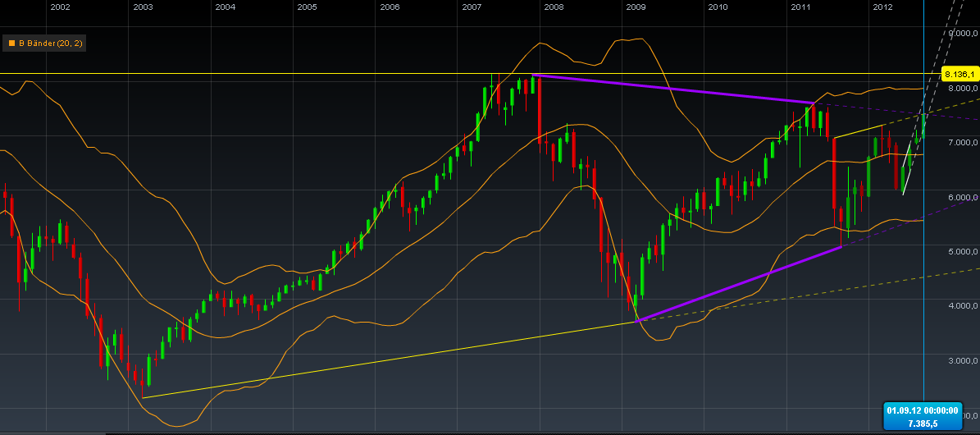Click the blue vertical cursor line

tap(923, 246)
